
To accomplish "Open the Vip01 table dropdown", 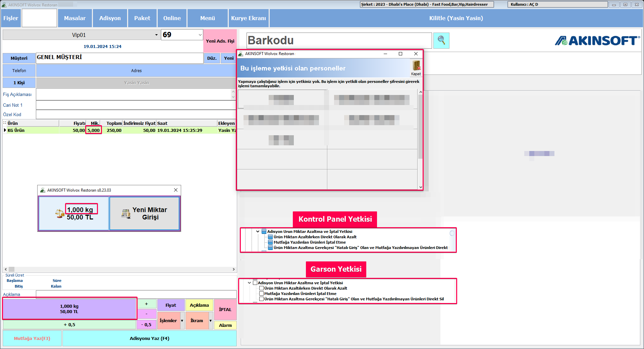I will pyautogui.click(x=156, y=35).
